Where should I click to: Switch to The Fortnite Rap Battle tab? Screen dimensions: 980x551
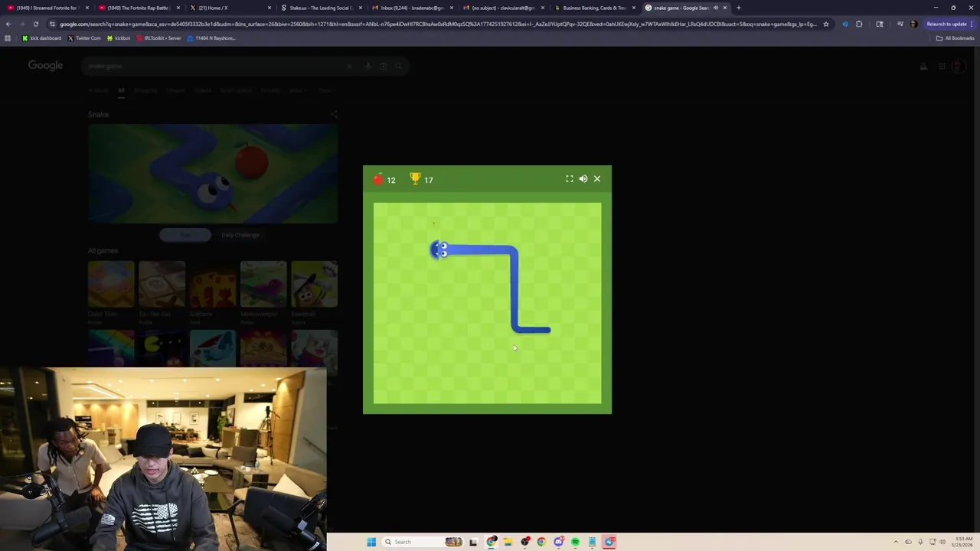pyautogui.click(x=139, y=8)
